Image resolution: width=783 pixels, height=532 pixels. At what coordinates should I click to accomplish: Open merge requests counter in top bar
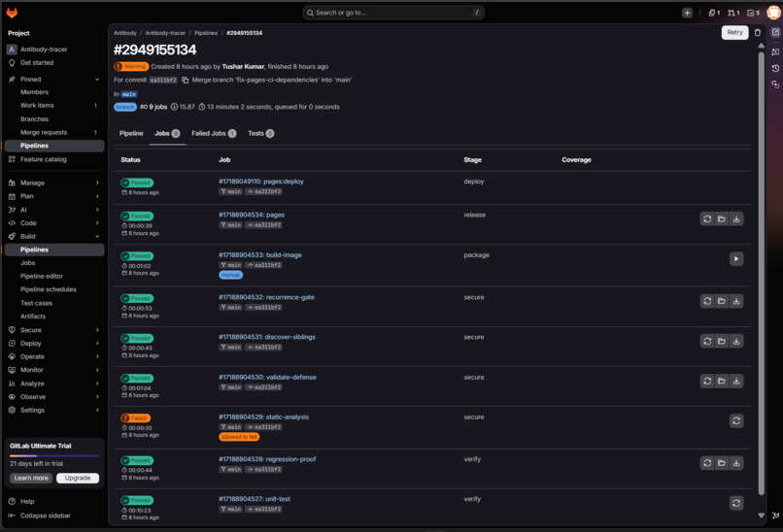tap(733, 13)
